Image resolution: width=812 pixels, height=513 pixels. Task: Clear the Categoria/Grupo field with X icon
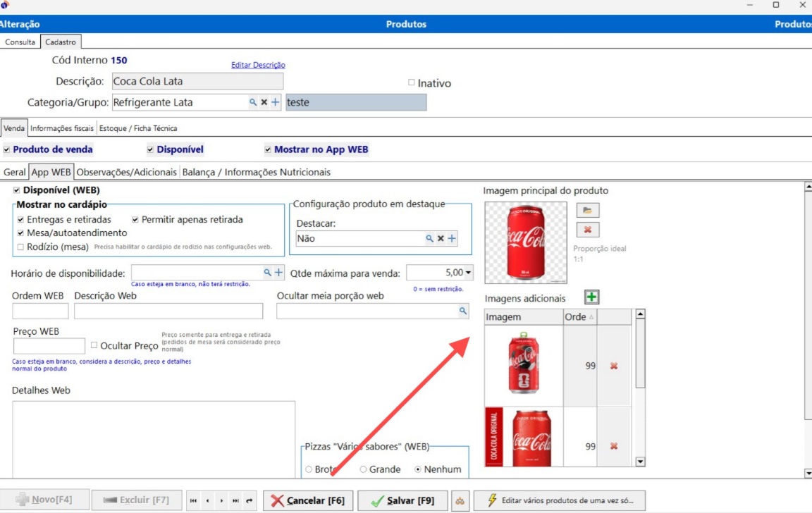[264, 102]
